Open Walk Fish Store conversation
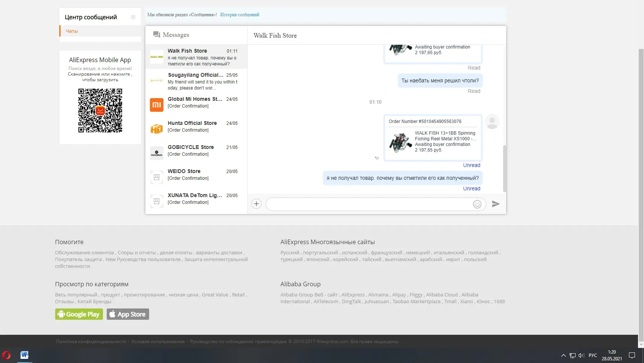The height and width of the screenshot is (363, 644). [196, 57]
